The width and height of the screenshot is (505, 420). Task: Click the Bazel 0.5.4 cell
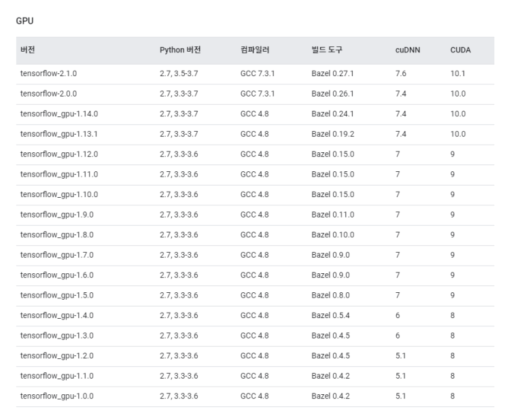tap(330, 315)
